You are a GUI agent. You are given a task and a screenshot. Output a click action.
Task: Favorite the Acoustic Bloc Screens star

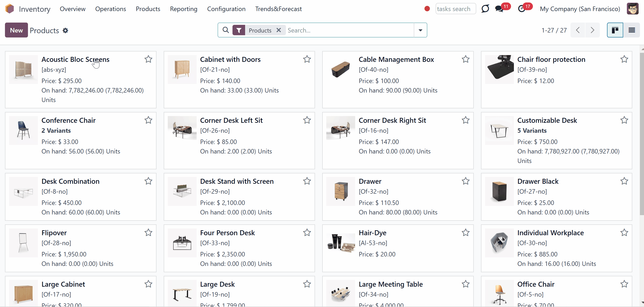[x=148, y=59]
